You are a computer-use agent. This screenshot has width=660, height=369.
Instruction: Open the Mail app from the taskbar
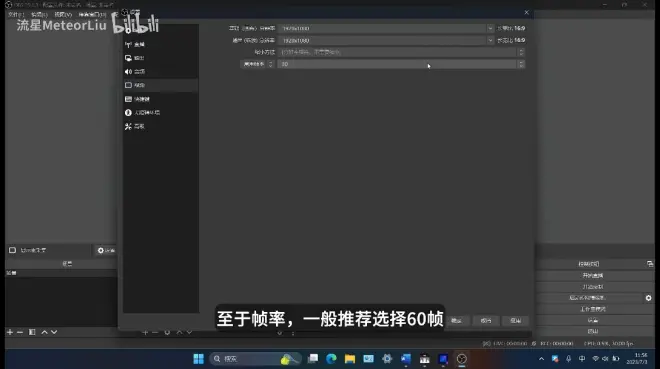[x=368, y=358]
